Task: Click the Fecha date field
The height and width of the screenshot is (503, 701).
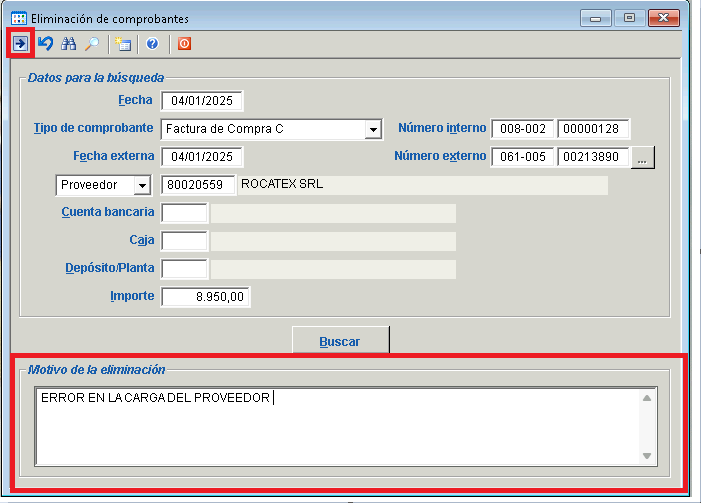Action: [202, 101]
